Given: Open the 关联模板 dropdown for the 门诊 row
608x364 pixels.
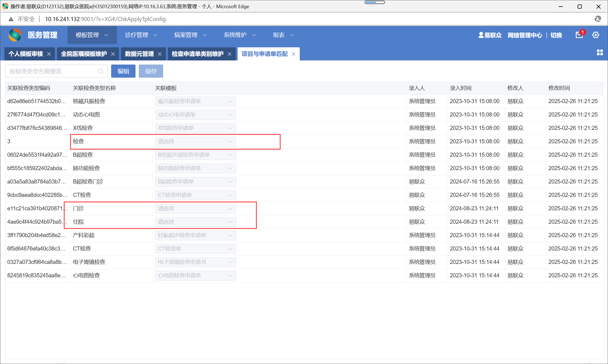Looking at the screenshot, I should click(x=195, y=209).
